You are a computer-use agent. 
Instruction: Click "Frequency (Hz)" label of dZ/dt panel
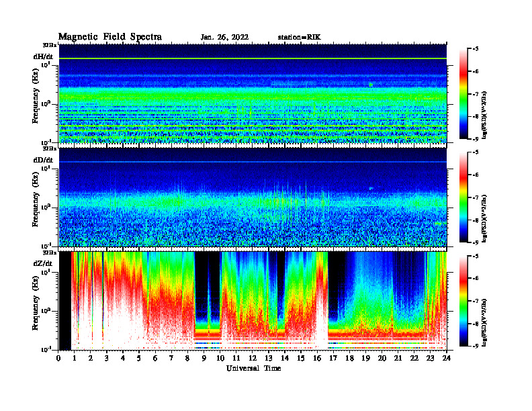pyautogui.click(x=36, y=303)
